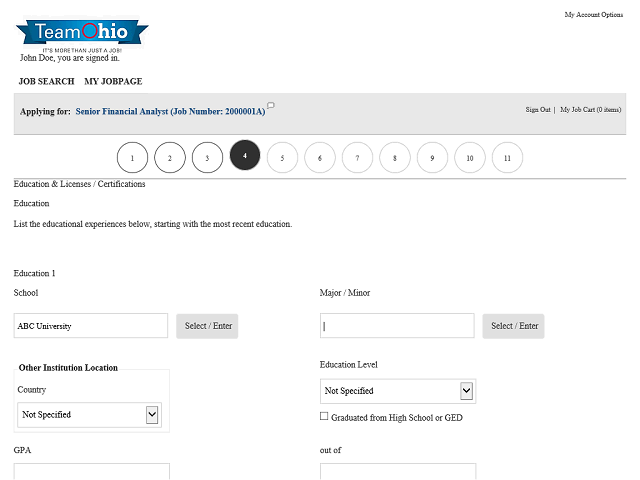Jump to step 8 circle

click(x=395, y=158)
